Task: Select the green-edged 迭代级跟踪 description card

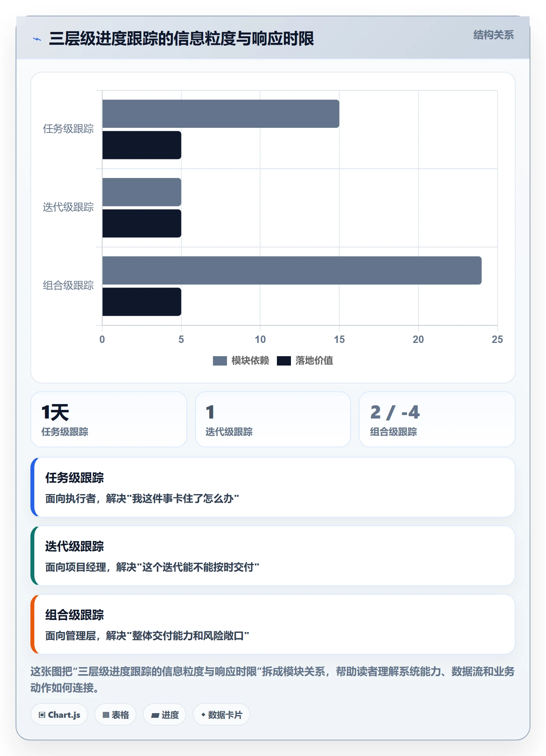Action: click(273, 556)
